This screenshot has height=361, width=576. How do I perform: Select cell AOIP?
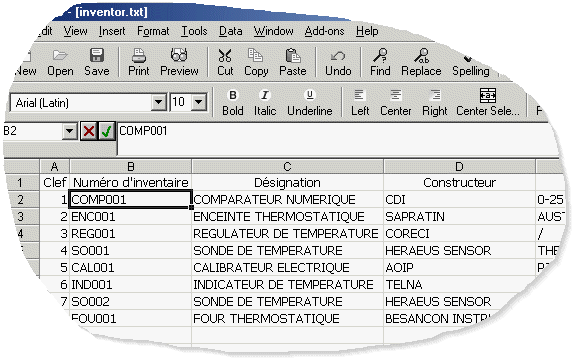coord(459,267)
